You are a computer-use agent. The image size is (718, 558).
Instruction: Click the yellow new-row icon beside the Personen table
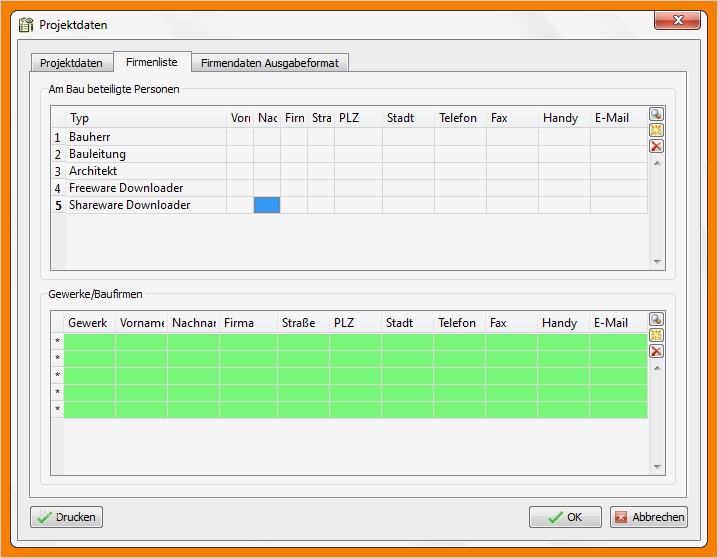(x=656, y=130)
